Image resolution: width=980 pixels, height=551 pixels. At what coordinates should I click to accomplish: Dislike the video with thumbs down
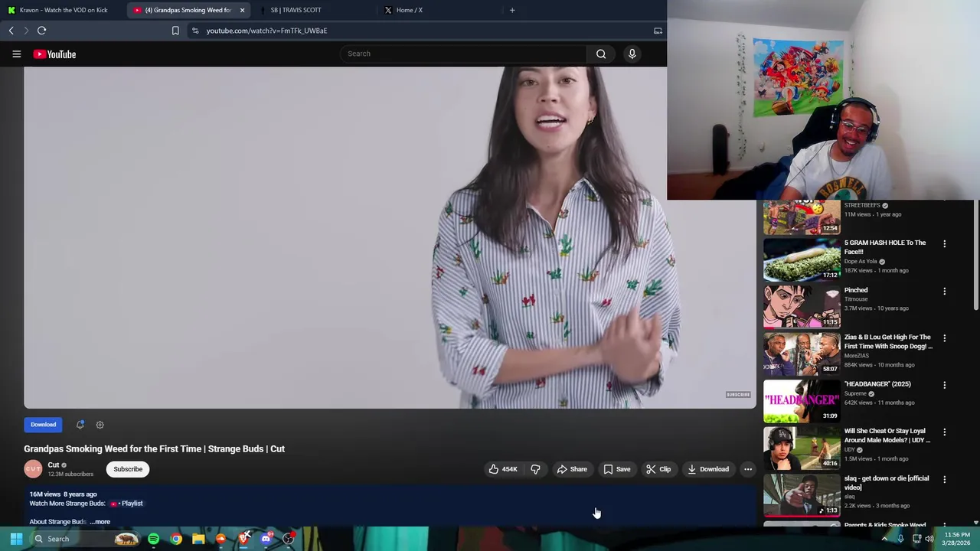536,469
